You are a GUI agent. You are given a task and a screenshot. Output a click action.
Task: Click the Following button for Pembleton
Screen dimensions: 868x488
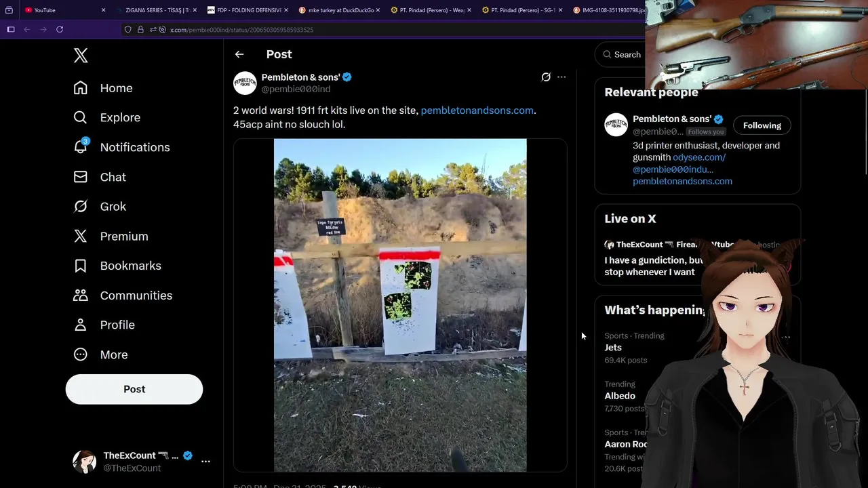pos(762,125)
